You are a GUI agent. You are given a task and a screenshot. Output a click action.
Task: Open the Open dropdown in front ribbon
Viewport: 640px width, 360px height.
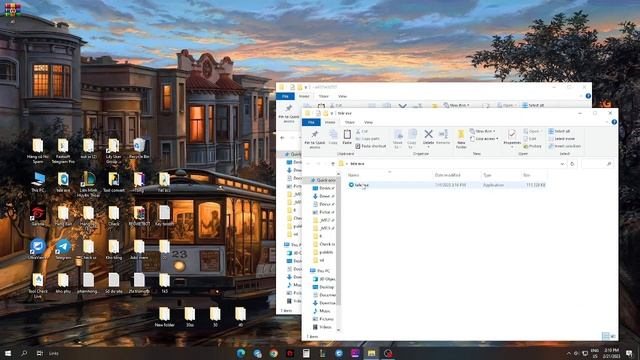[533, 131]
